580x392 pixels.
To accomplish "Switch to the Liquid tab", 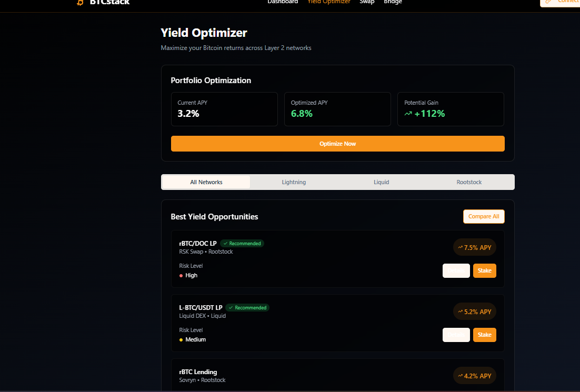I will pyautogui.click(x=382, y=182).
